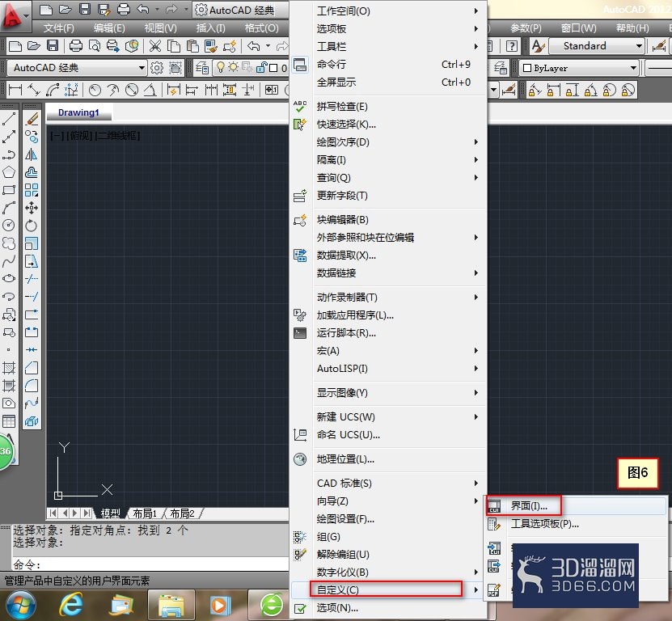This screenshot has width=672, height=621.
Task: Toggle layer 0 freeze sun icon
Action: 233,67
